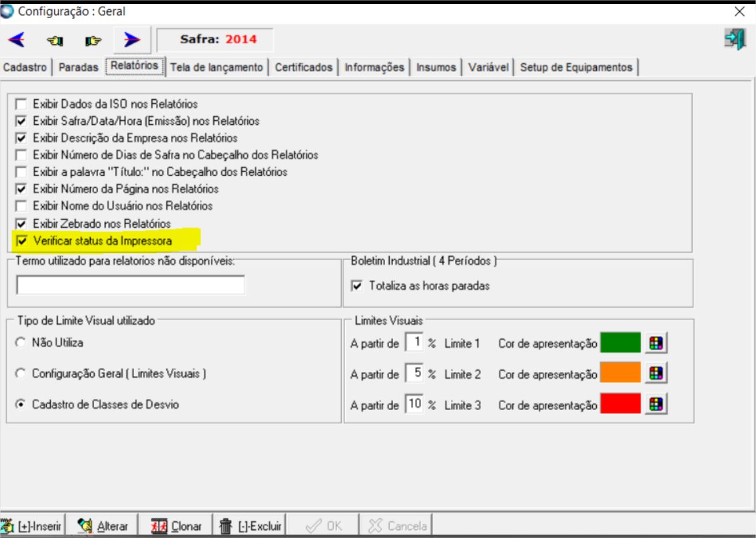Click the blue left arrow navigation icon

click(x=17, y=40)
